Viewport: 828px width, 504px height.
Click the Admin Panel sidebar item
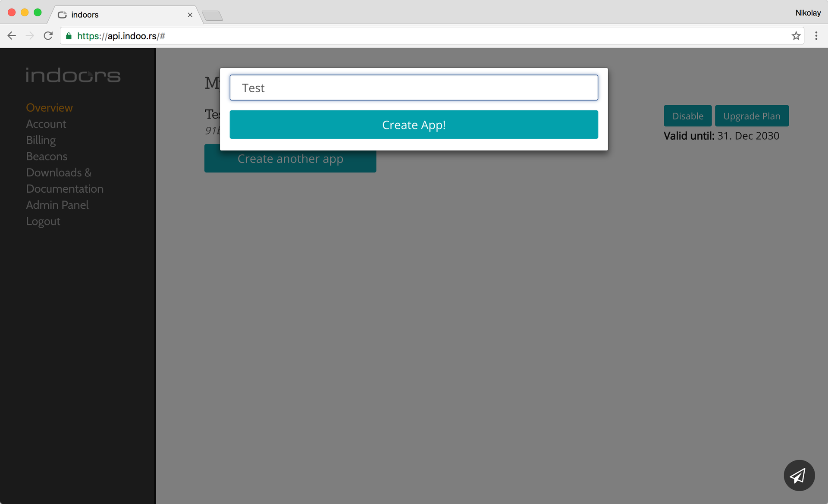point(57,205)
